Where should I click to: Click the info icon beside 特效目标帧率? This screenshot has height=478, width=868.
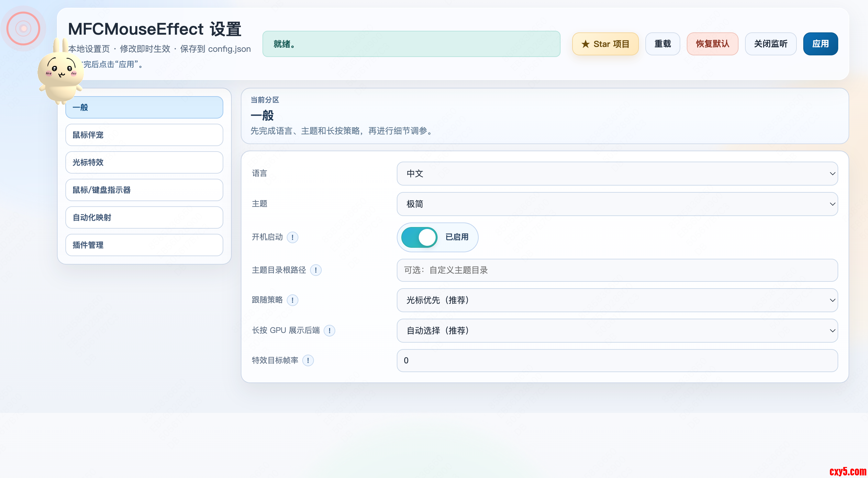point(308,360)
